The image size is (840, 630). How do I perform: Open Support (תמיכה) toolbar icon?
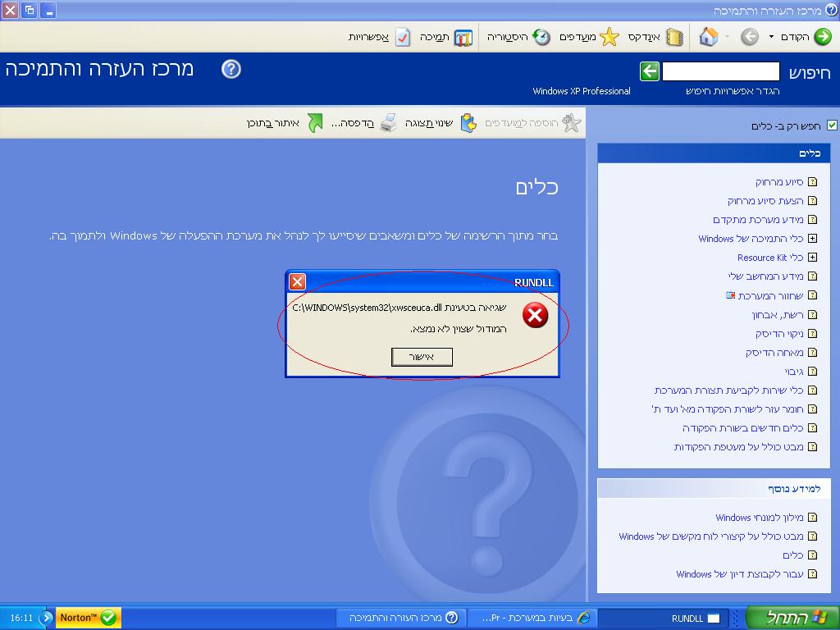[463, 37]
